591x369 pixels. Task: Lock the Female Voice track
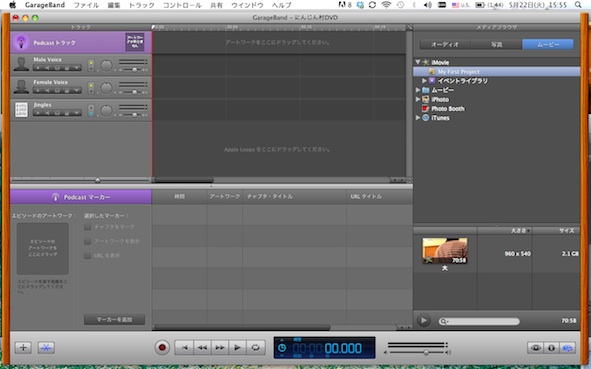tap(67, 91)
